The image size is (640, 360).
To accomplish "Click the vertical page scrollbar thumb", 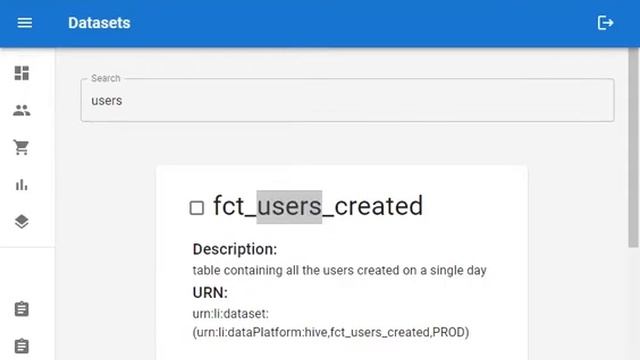I will click(x=633, y=147).
